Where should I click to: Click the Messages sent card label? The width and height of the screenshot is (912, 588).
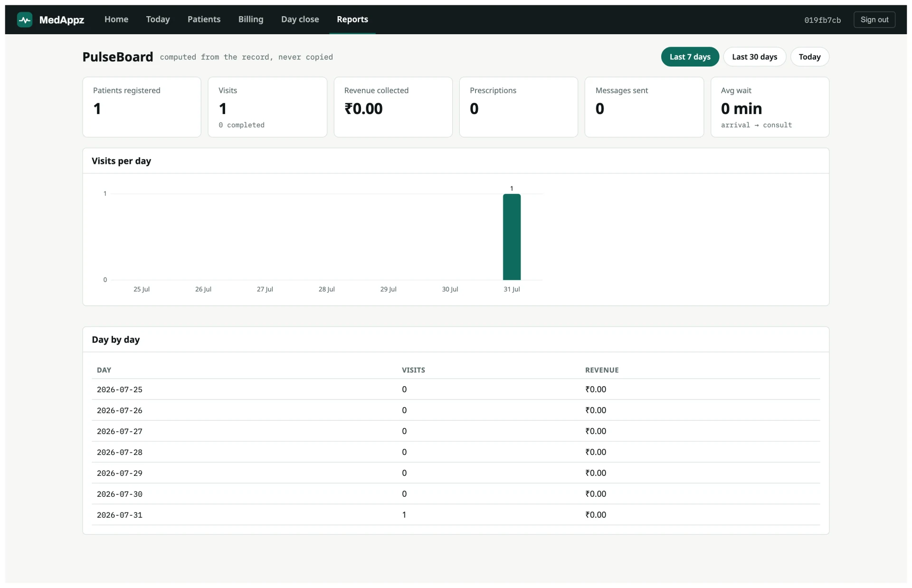pos(621,90)
